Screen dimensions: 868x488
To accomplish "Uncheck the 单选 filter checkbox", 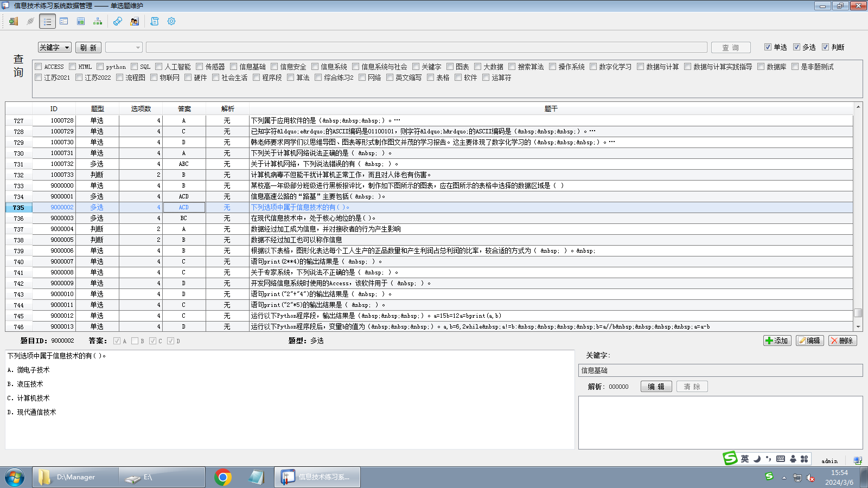I will coord(768,47).
